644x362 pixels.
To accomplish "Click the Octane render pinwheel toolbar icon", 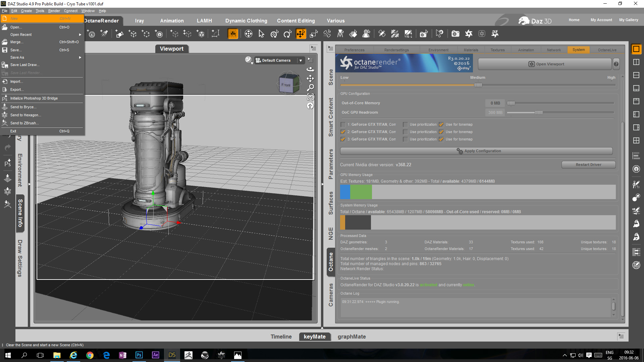I will [x=469, y=34].
